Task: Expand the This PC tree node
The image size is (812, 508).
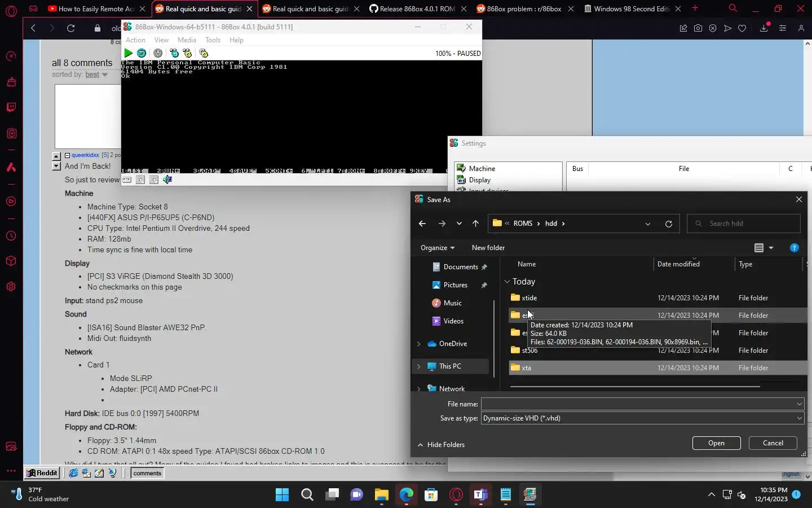Action: click(418, 366)
